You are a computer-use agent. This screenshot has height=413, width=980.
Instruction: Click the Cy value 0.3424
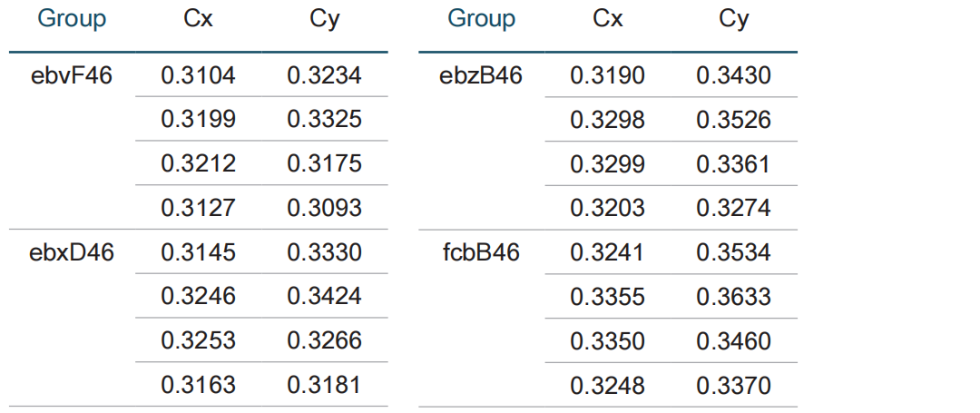pos(324,296)
